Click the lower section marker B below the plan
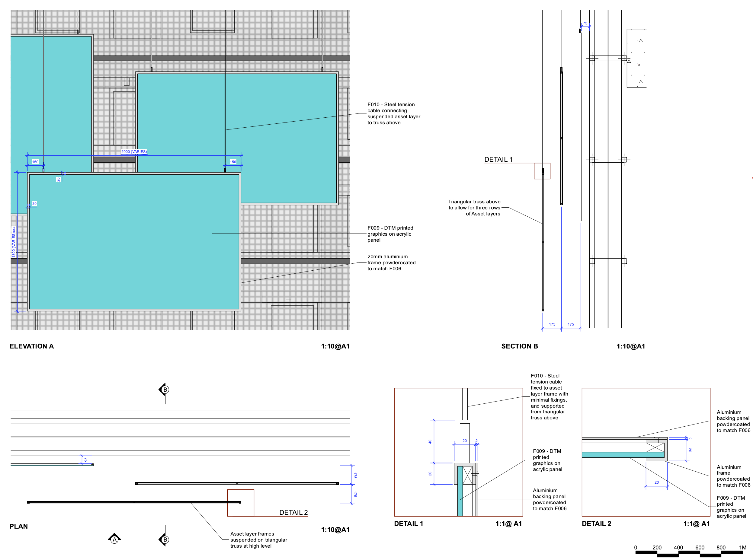 (x=164, y=539)
